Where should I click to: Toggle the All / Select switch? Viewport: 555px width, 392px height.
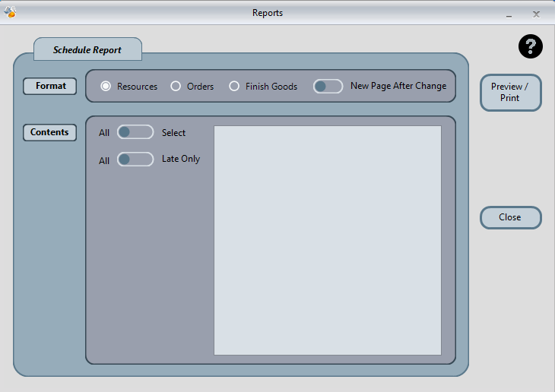point(135,132)
